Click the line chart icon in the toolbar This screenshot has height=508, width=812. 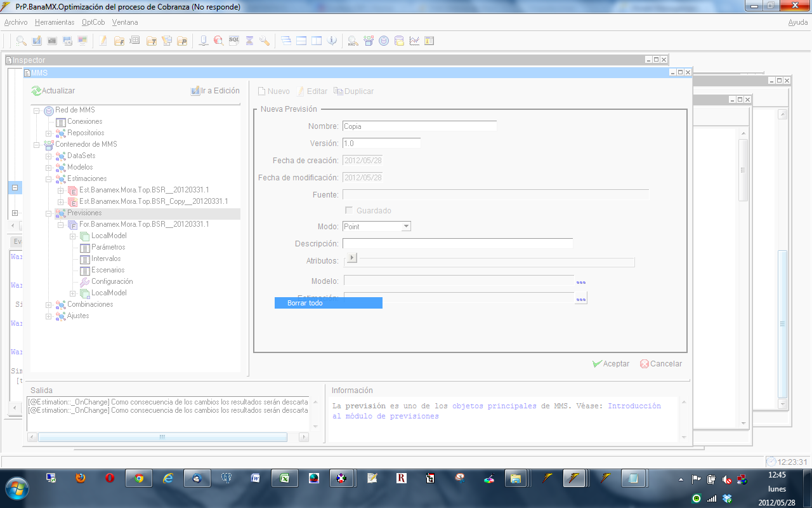(x=414, y=41)
